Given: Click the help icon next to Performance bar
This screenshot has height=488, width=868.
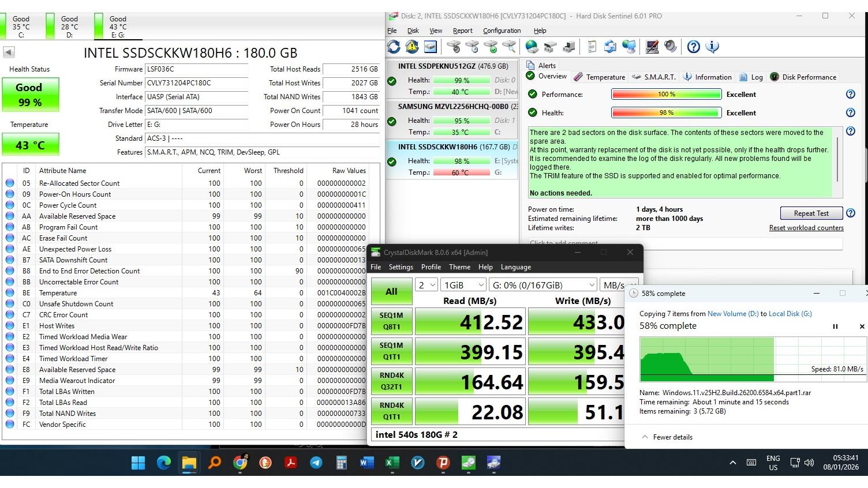Looking at the screenshot, I should point(850,95).
